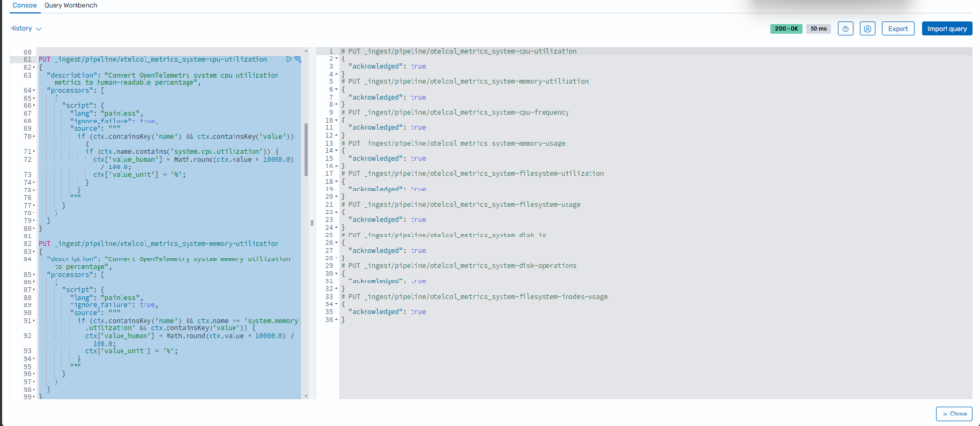
Task: Collapse response block at output line 30
Action: point(336,273)
